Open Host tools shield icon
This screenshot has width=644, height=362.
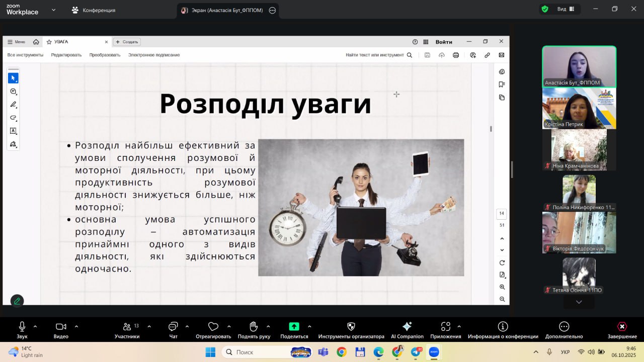pos(351,327)
